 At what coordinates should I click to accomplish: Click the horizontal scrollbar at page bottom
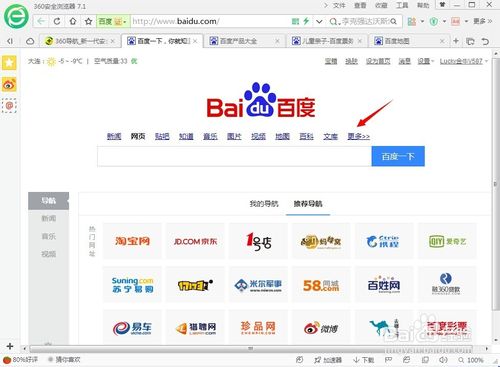tap(250, 349)
